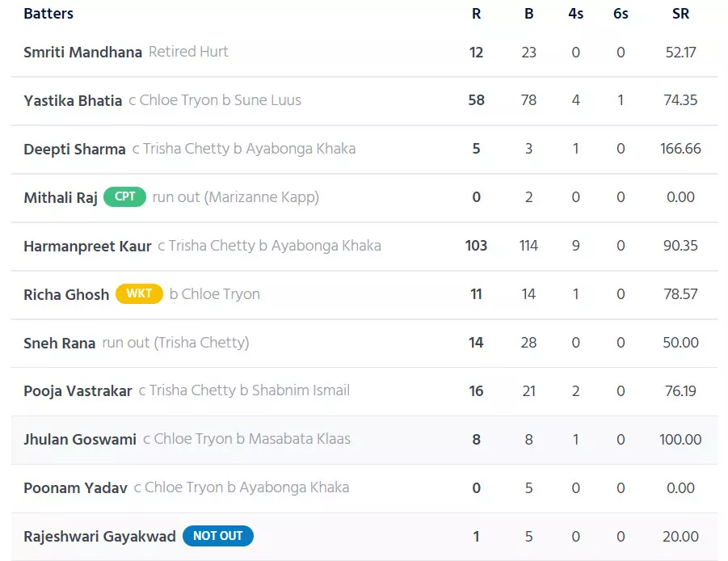View Sneh Rana's player profile
This screenshot has height=561, width=728.
pos(60,343)
